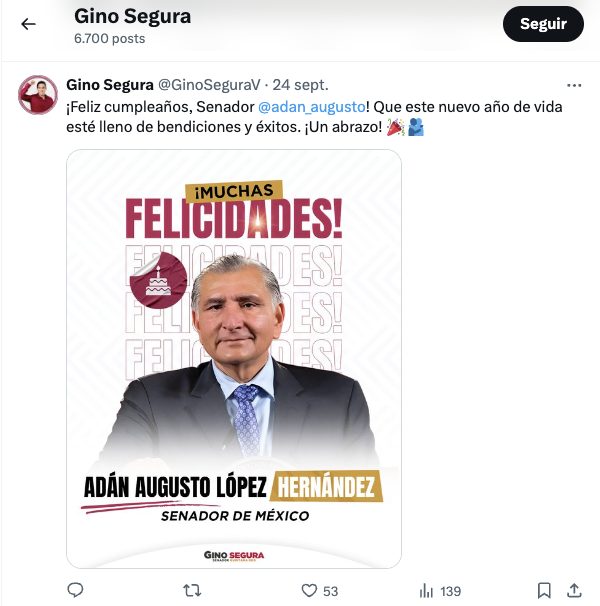Click the repost arrows icon
The height and width of the screenshot is (606, 600).
(192, 590)
